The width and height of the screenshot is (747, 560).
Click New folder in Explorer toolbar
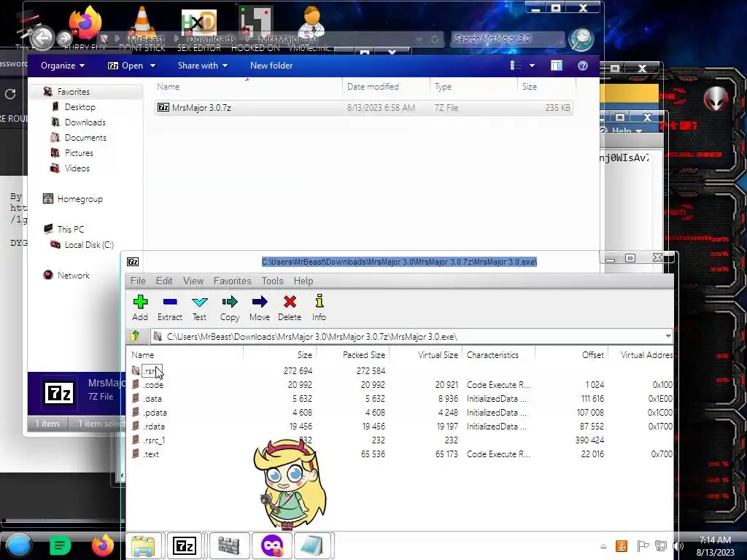click(x=271, y=66)
